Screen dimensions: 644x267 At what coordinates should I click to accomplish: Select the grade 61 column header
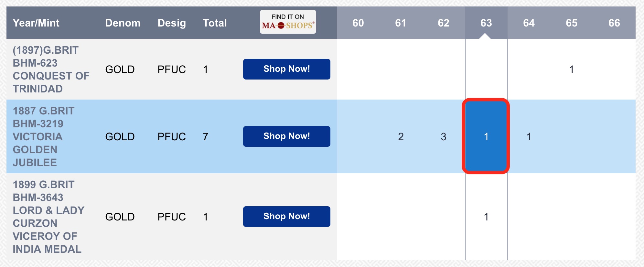[401, 23]
